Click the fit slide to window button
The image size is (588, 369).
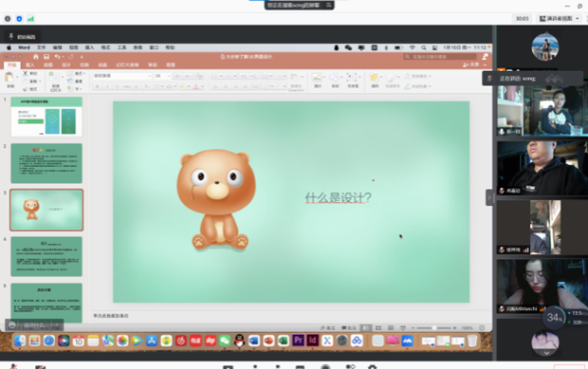click(482, 328)
